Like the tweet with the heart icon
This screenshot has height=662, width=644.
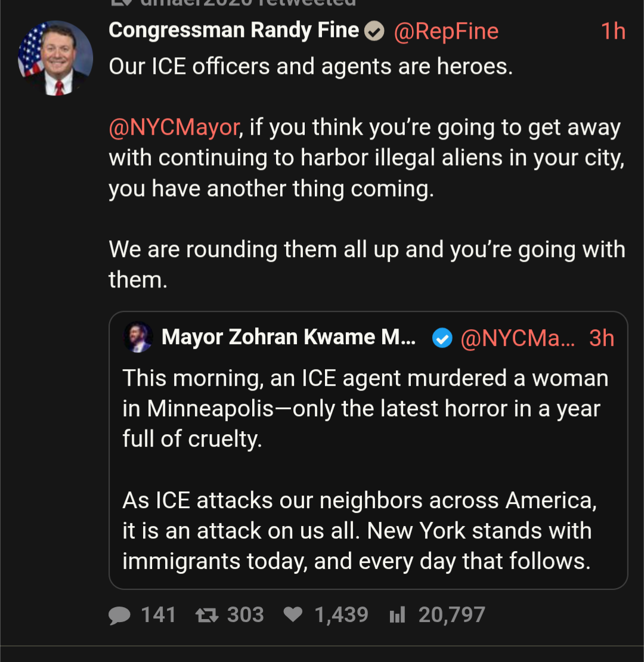pos(293,615)
